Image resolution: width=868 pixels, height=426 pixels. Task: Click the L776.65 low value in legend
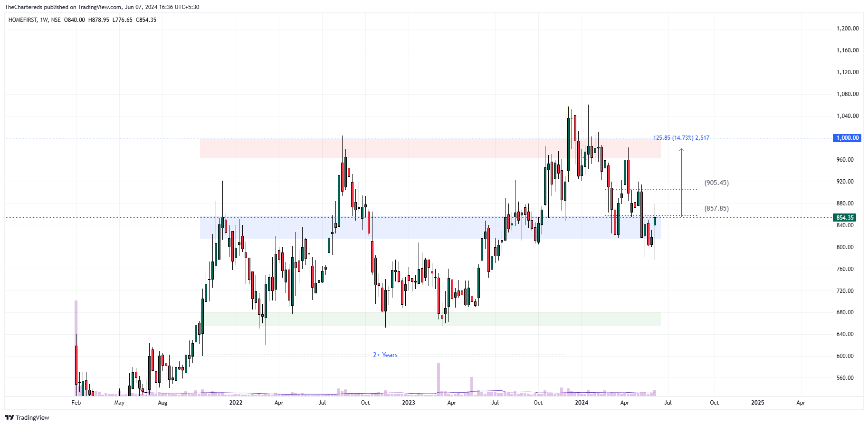123,20
